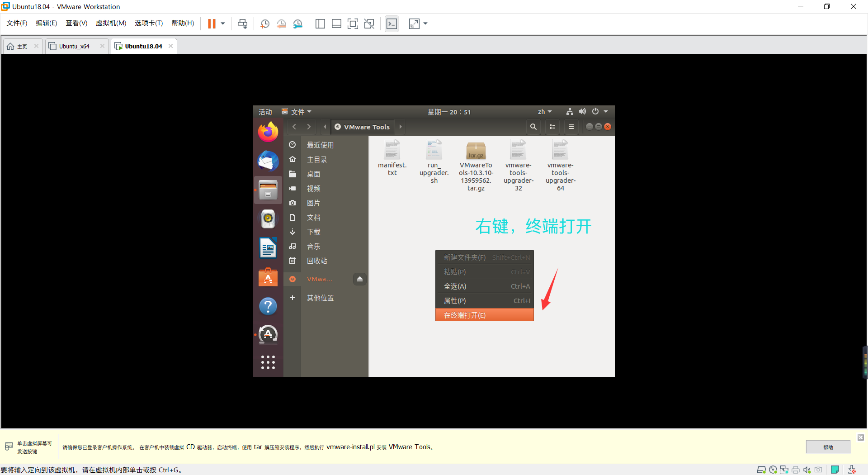Open the file manager hamburger menu
This screenshot has height=475, width=868.
571,127
